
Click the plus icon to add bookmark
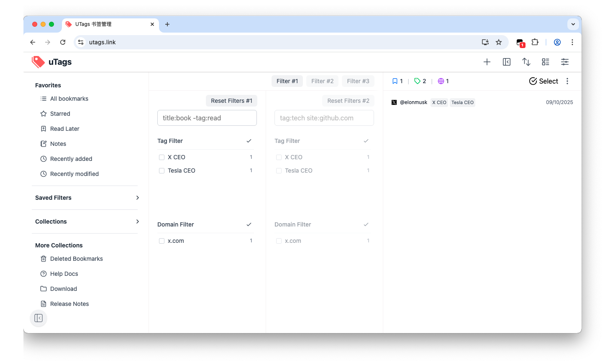pos(487,62)
